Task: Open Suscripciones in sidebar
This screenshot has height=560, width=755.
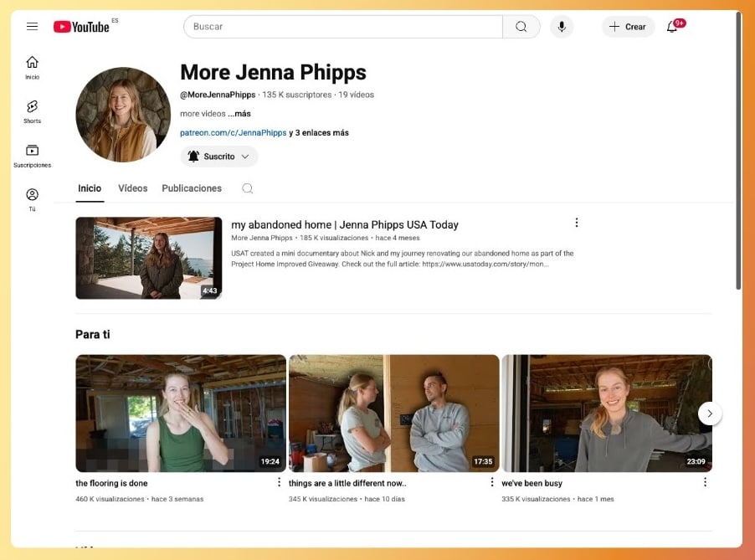Action: coord(32,156)
